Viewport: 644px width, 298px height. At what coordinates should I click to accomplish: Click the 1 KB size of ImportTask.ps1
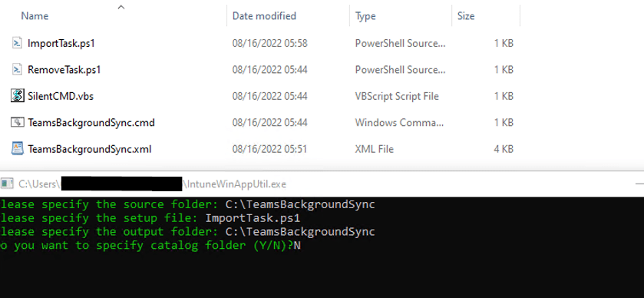(x=504, y=43)
